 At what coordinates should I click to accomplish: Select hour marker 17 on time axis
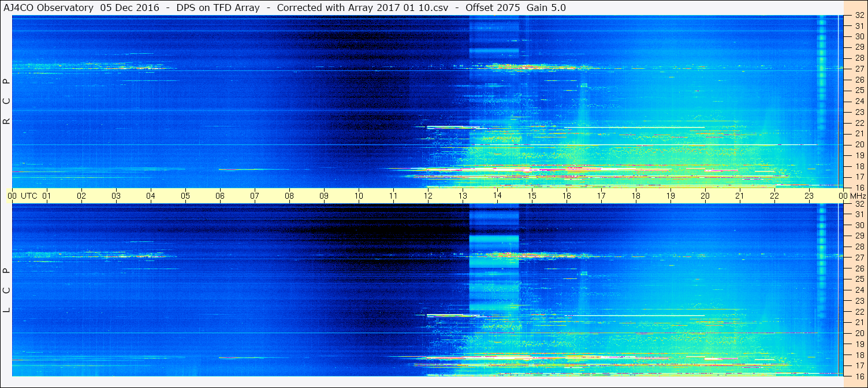(601, 196)
